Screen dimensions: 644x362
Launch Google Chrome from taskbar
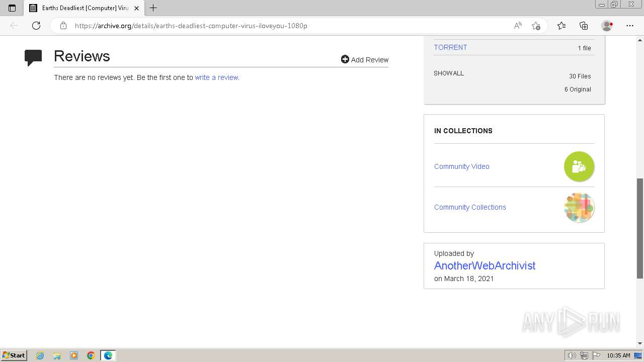tap(91, 355)
